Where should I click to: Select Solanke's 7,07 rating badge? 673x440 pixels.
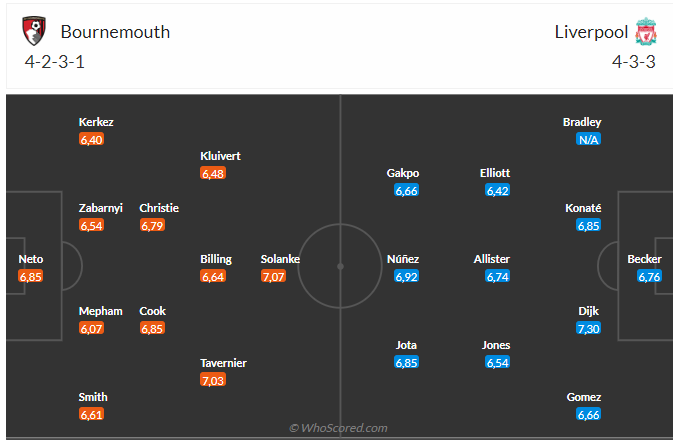click(273, 276)
